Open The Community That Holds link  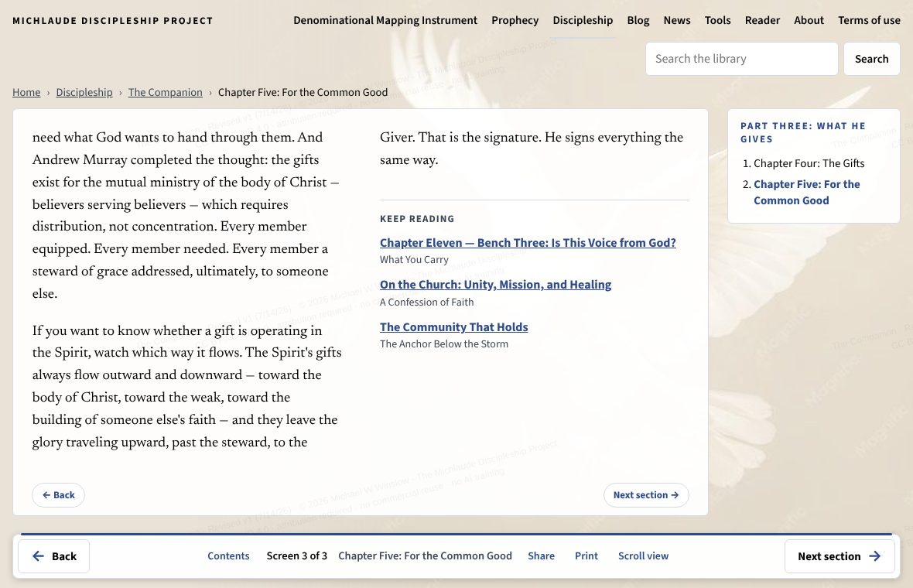453,327
